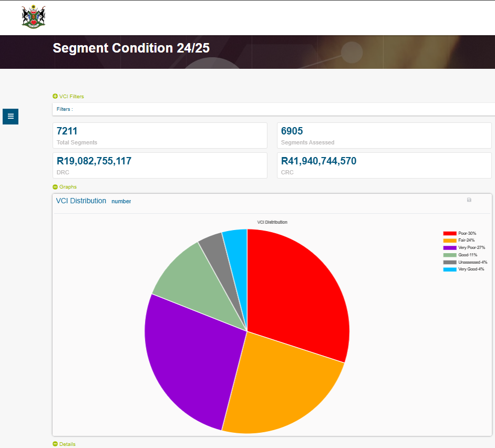This screenshot has height=448, width=495.
Task: Click the green minus icon beside Details
Action: point(55,444)
